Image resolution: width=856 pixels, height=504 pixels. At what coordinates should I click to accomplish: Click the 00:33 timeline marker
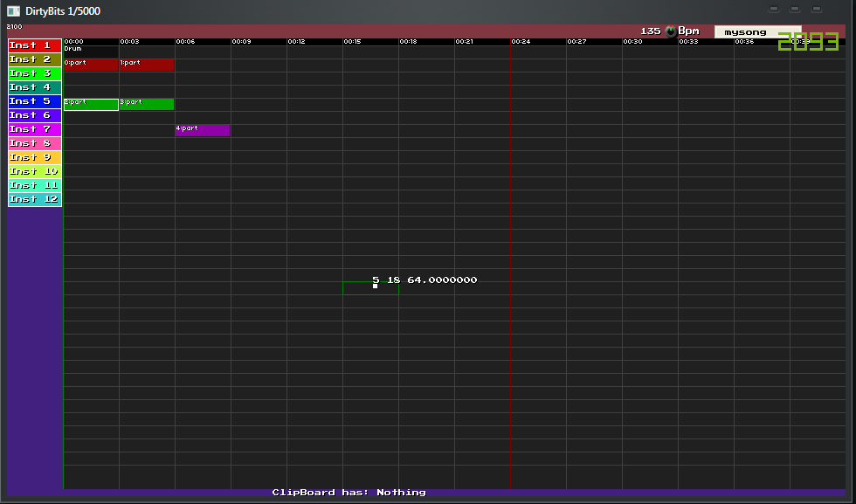click(x=688, y=42)
